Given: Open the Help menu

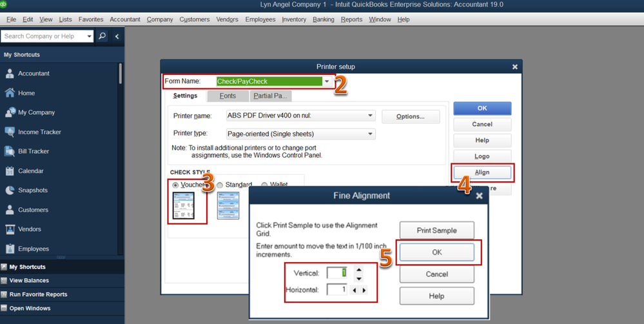Looking at the screenshot, I should pyautogui.click(x=404, y=19).
